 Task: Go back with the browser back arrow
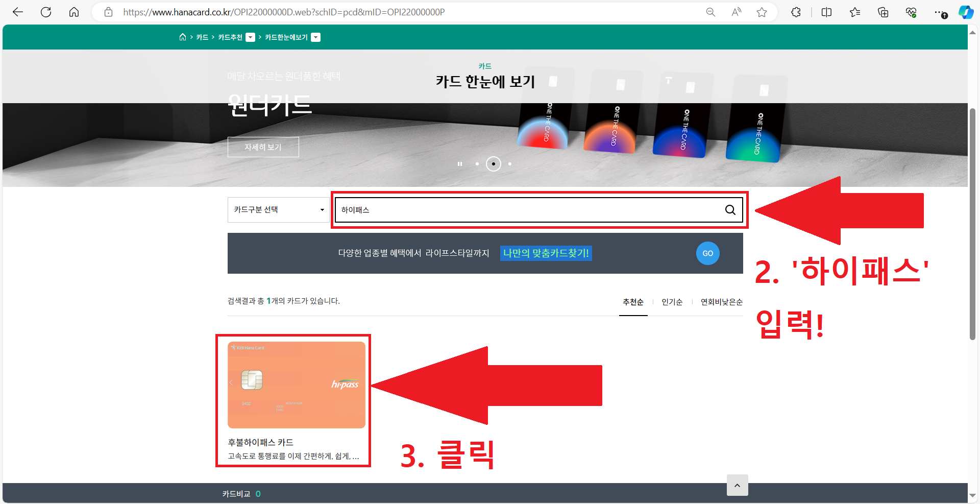(18, 12)
